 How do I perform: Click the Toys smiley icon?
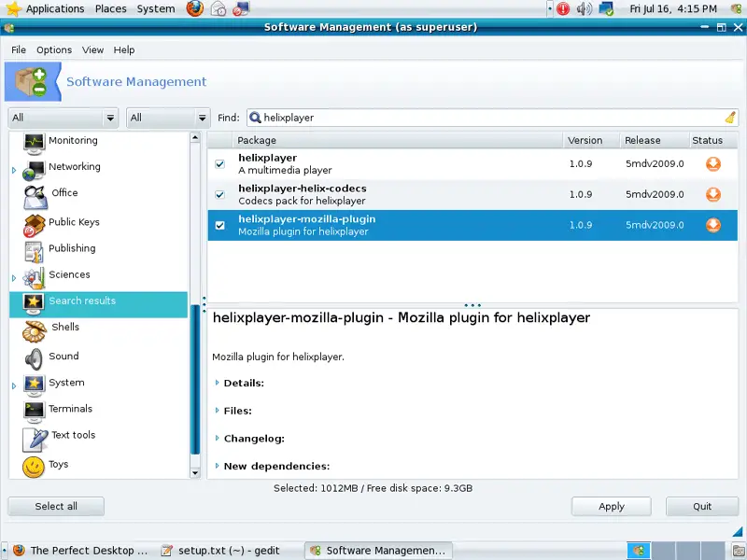pos(34,467)
